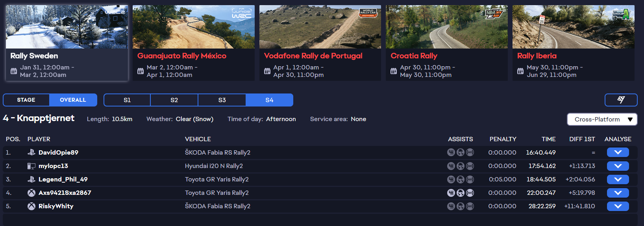644x226 pixels.
Task: Click the traction control icon in mylopc13's row
Action: [461, 166]
